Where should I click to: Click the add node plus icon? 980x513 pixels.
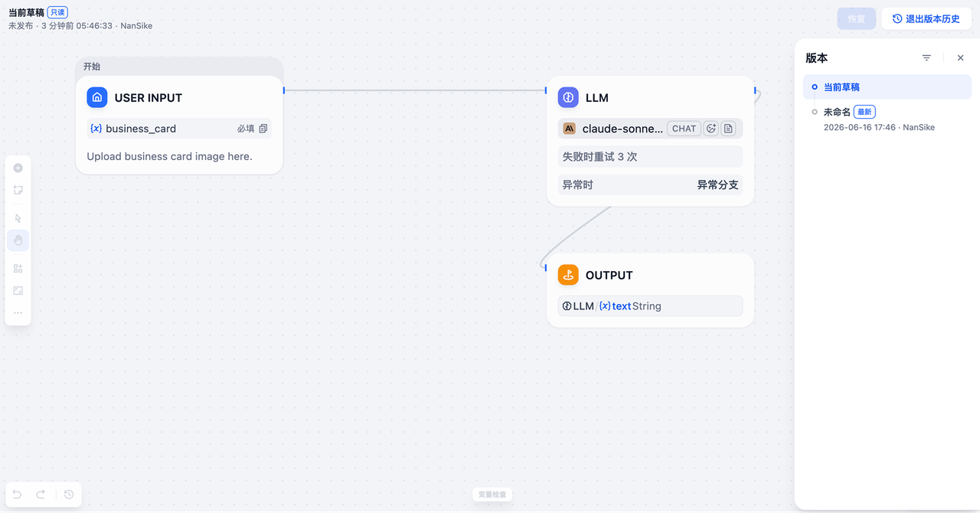(18, 168)
